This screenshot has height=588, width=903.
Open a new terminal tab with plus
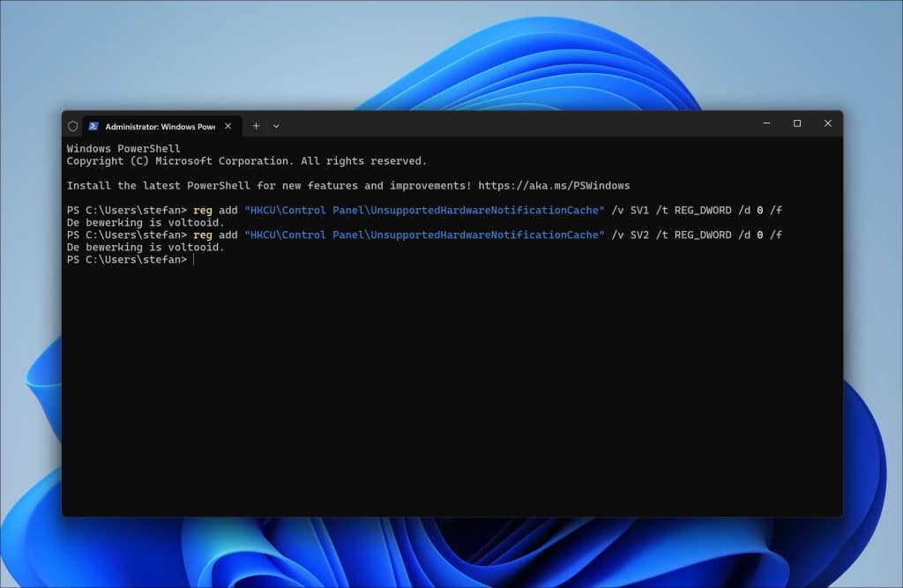click(x=257, y=126)
